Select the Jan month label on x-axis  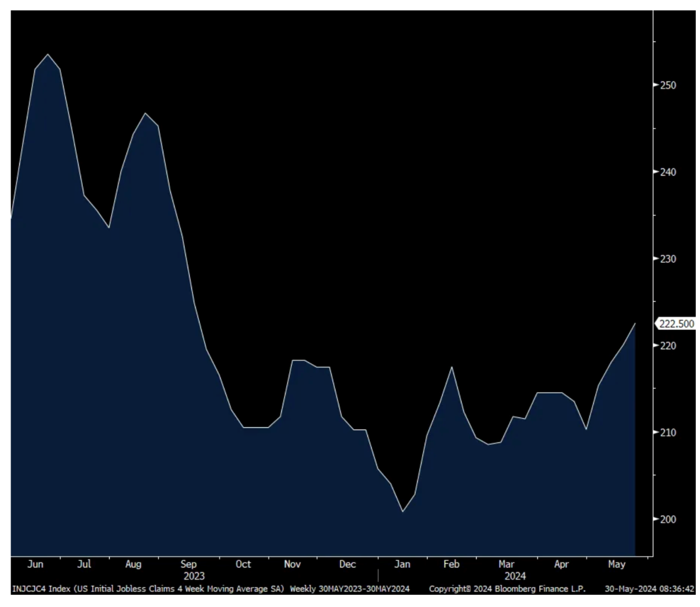pyautogui.click(x=402, y=564)
